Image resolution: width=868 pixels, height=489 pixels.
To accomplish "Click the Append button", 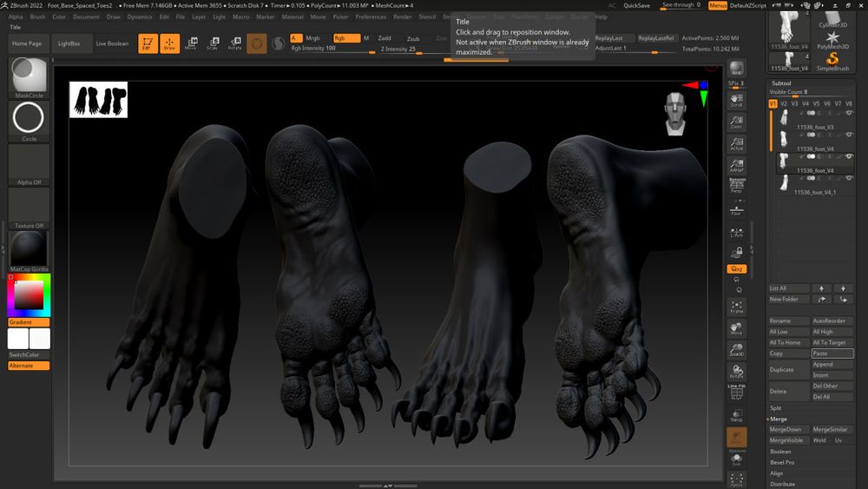I will (x=832, y=365).
